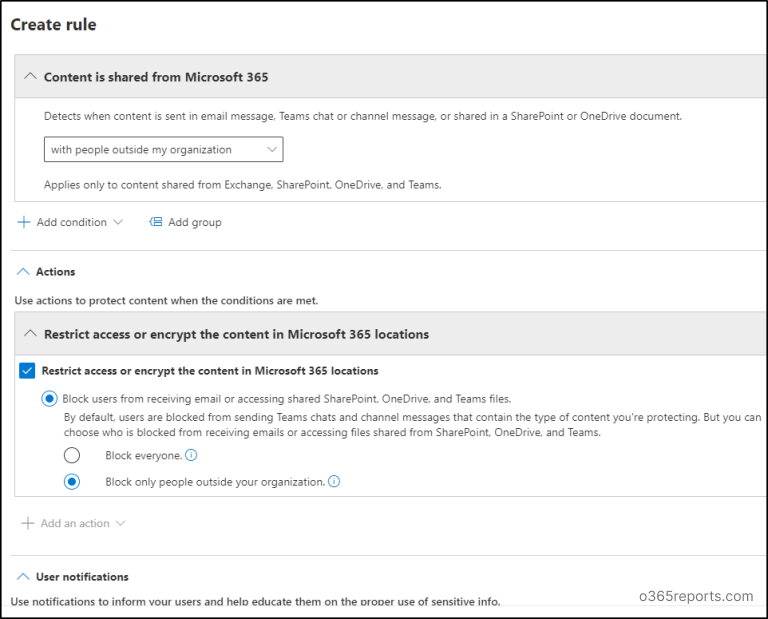Image resolution: width=768 pixels, height=619 pixels.
Task: Uncheck Restrict access or encrypt the content checkbox
Action: [27, 371]
